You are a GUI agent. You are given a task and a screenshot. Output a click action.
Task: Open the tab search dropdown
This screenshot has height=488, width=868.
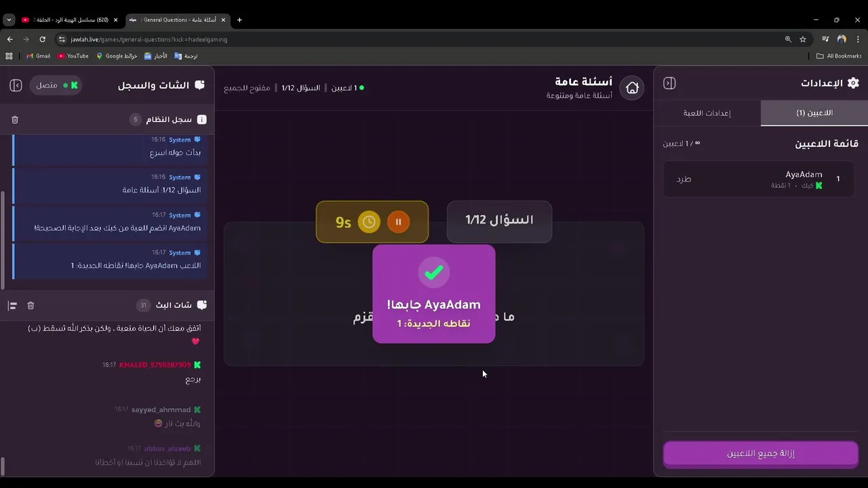pyautogui.click(x=9, y=20)
